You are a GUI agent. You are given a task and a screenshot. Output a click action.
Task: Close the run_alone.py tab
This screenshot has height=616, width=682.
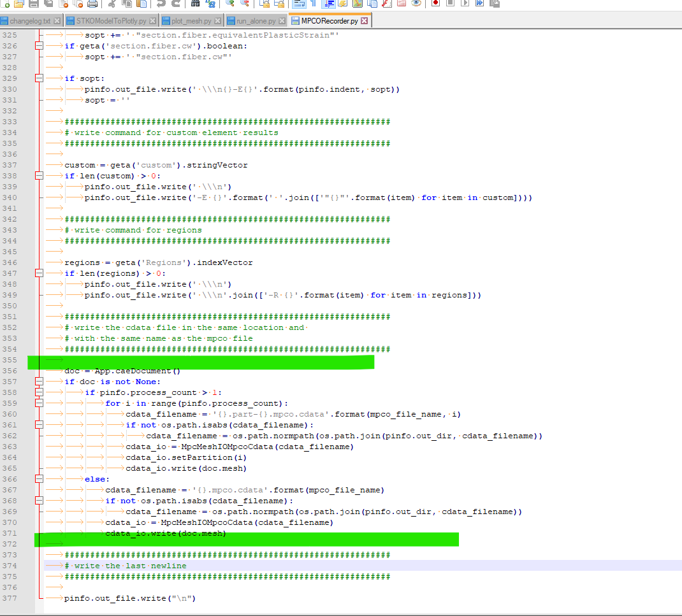coord(282,21)
